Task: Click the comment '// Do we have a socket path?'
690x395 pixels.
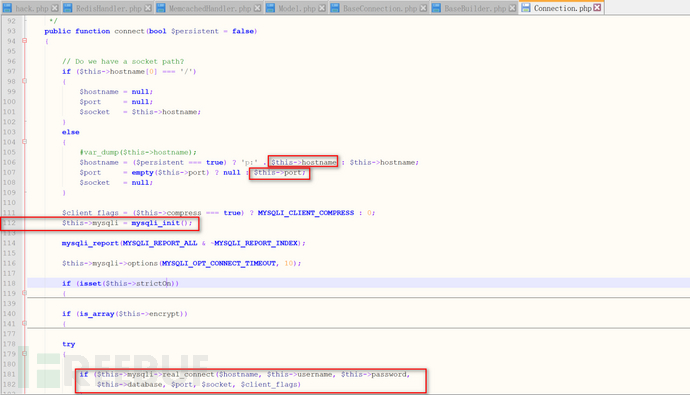Action: tap(123, 62)
